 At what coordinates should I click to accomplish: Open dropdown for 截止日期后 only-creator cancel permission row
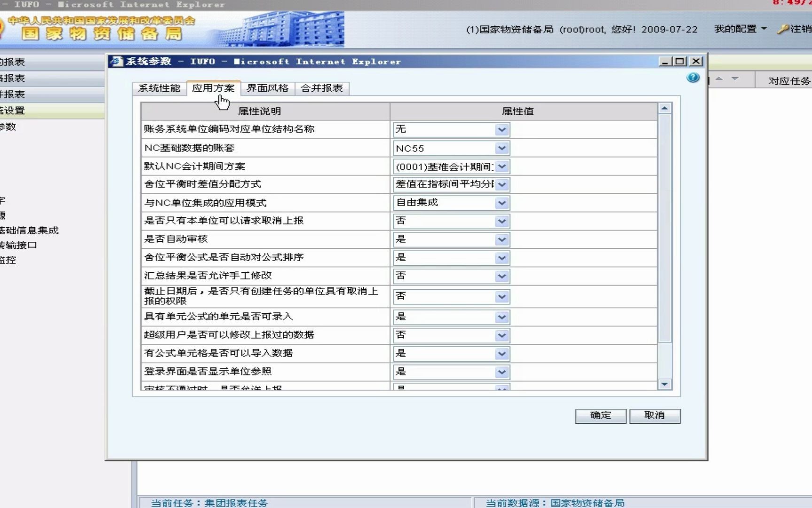point(502,296)
